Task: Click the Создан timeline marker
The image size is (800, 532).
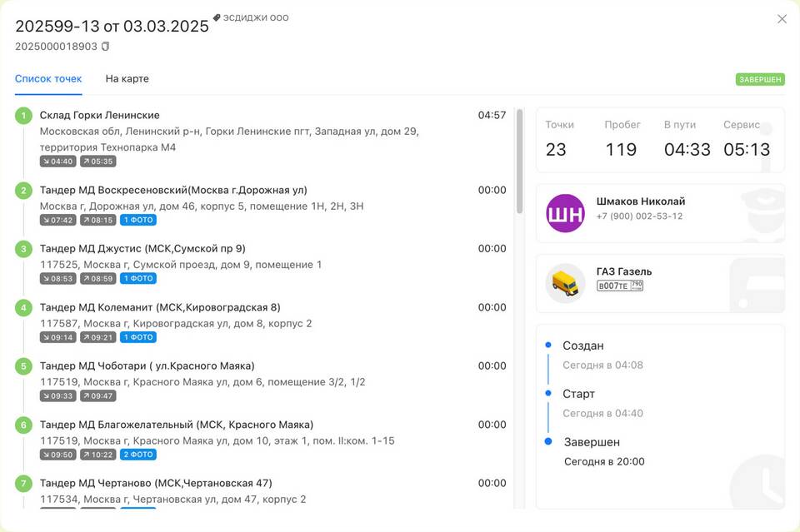Action: 548,345
